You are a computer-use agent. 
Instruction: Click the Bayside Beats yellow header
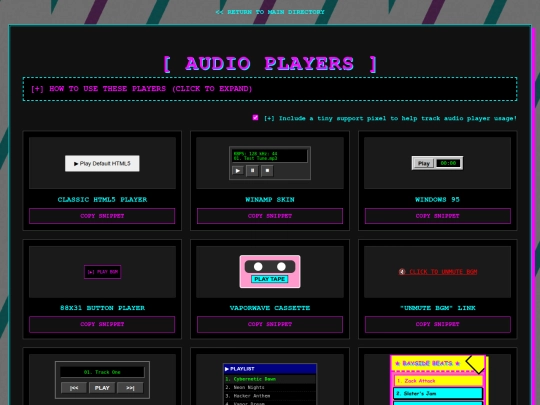pyautogui.click(x=438, y=363)
